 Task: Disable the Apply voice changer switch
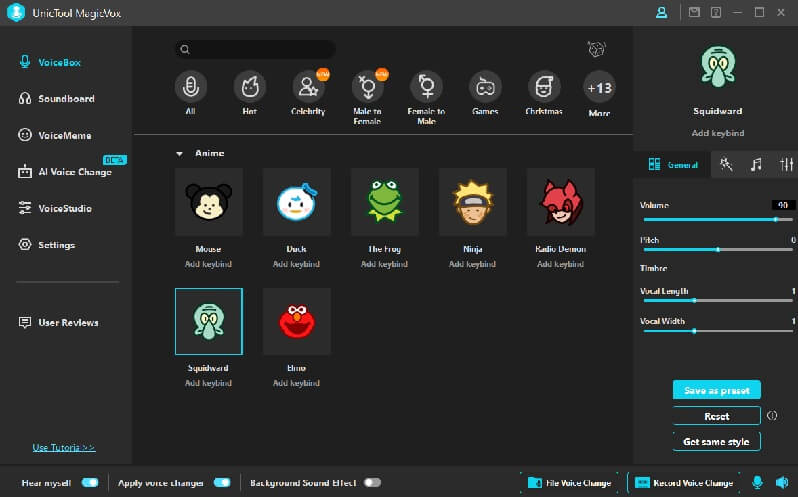[222, 483]
